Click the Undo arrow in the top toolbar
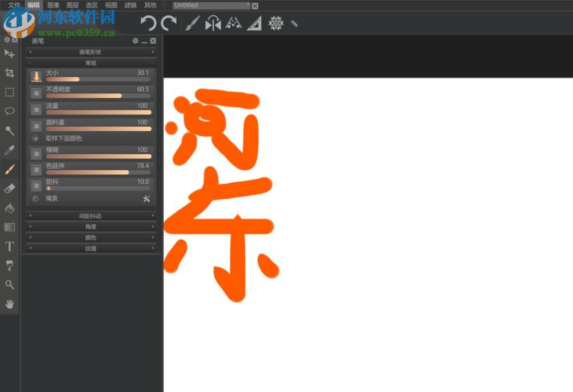 (148, 23)
